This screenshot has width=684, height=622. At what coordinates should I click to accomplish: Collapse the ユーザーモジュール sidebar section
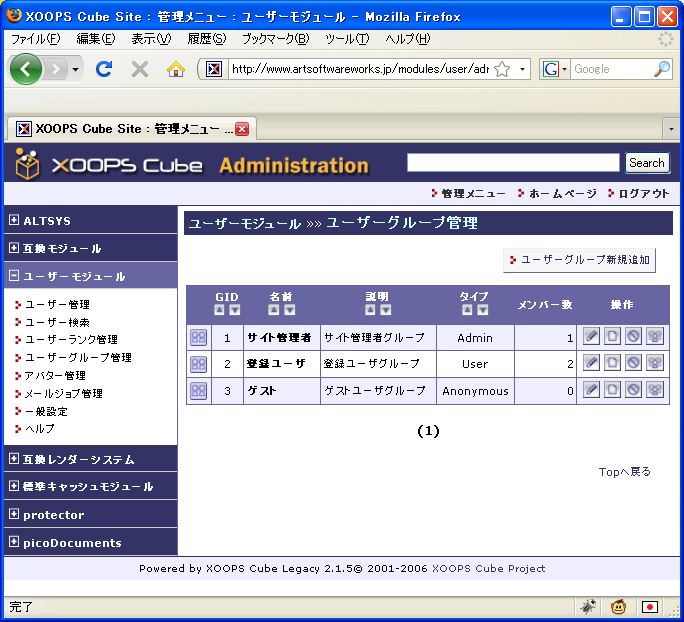tap(13, 276)
